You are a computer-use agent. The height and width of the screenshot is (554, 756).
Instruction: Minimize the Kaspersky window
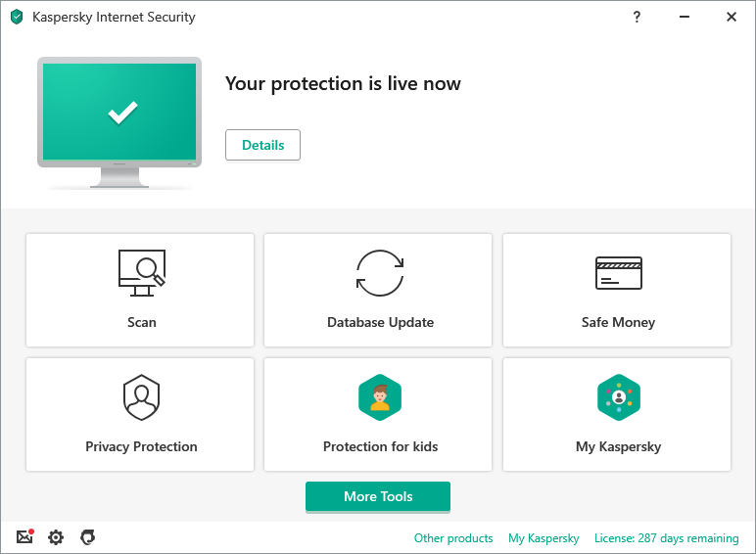point(685,17)
